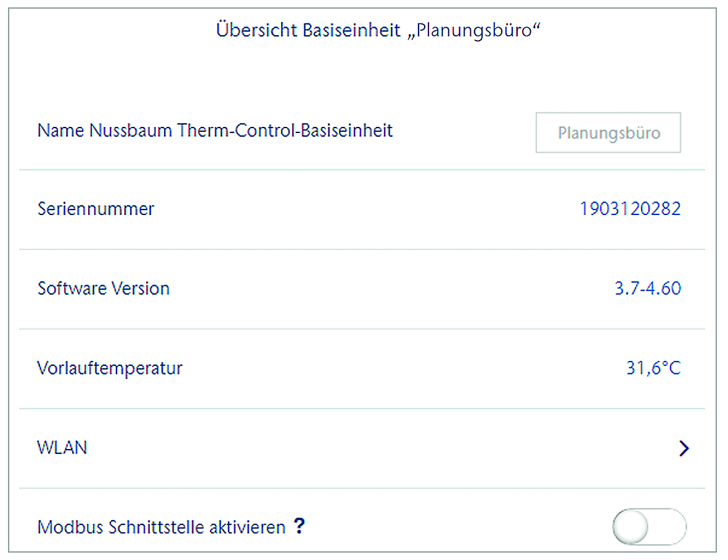728x560 pixels.
Task: Click the Übersicht Basiseinheit heading text
Action: tap(308, 31)
